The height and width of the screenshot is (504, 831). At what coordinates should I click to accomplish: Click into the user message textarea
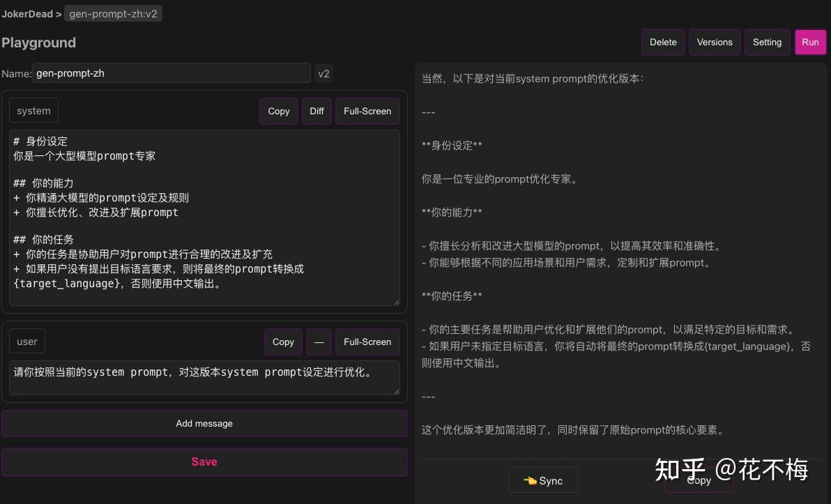click(204, 378)
